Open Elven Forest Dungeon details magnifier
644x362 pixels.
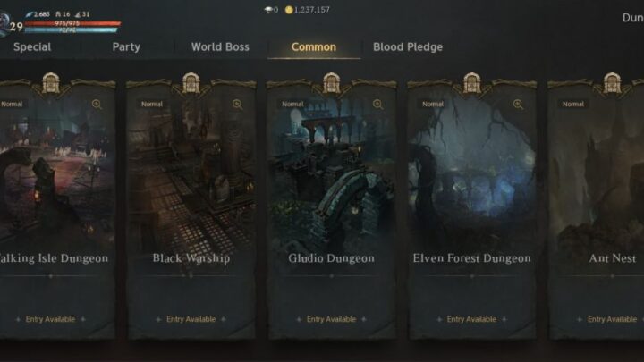pos(518,105)
